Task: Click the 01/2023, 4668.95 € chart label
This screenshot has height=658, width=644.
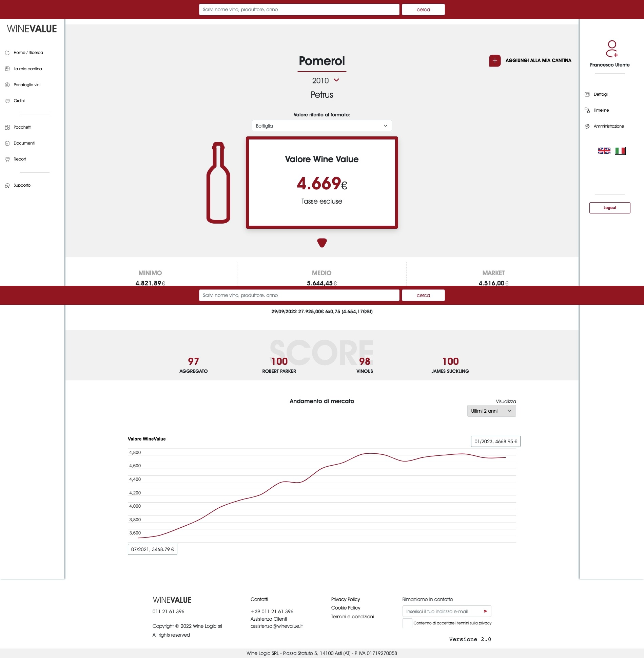Action: 495,441
